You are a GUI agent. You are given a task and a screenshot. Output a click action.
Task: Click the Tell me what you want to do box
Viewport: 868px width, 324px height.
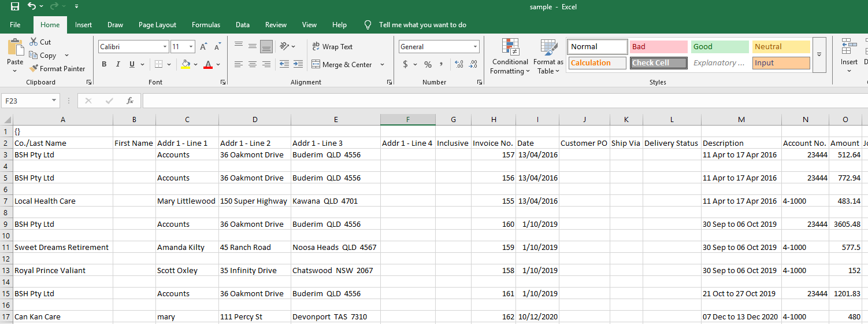pos(422,25)
